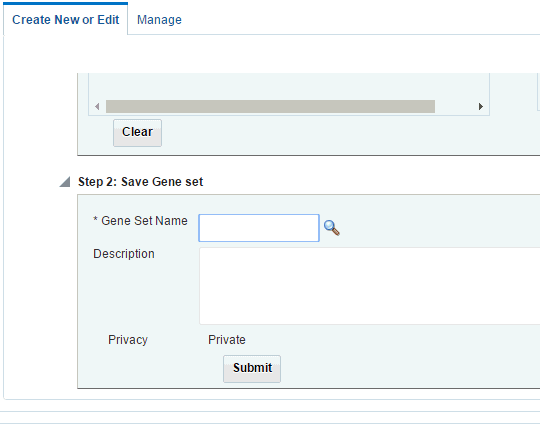
Task: Click the horizontal scrollbar left arrow
Action: [x=97, y=106]
